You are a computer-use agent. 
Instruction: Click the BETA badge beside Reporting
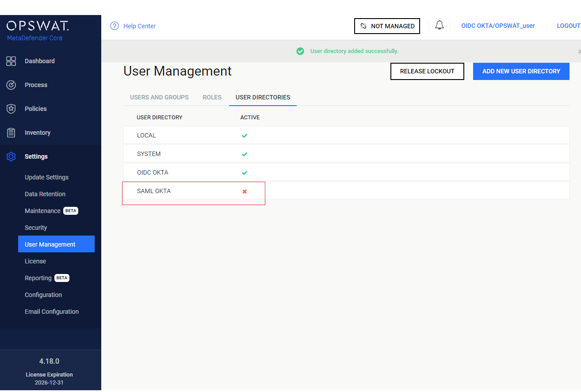[x=62, y=278]
